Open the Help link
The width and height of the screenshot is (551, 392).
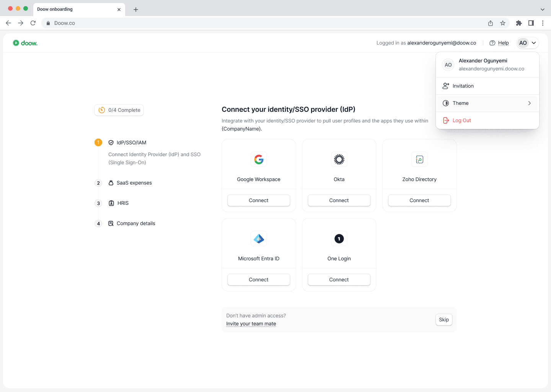click(x=503, y=43)
